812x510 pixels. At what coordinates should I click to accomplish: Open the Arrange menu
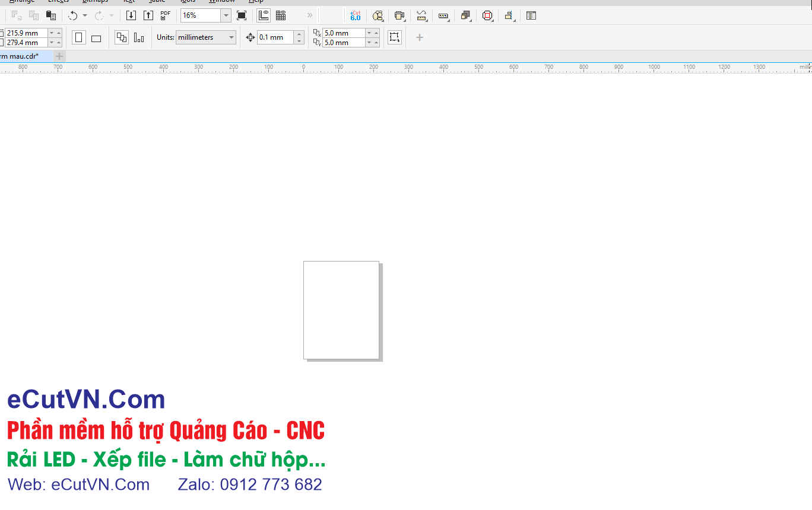coord(22,2)
